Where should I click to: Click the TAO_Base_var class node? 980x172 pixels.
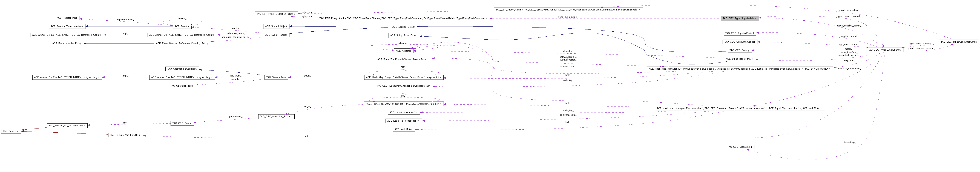tap(11, 131)
